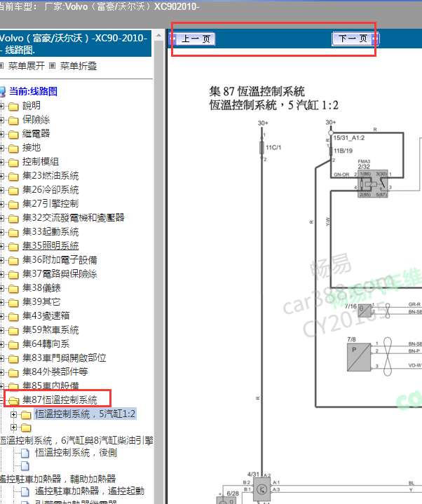Open the 接地 folder

tap(32, 147)
